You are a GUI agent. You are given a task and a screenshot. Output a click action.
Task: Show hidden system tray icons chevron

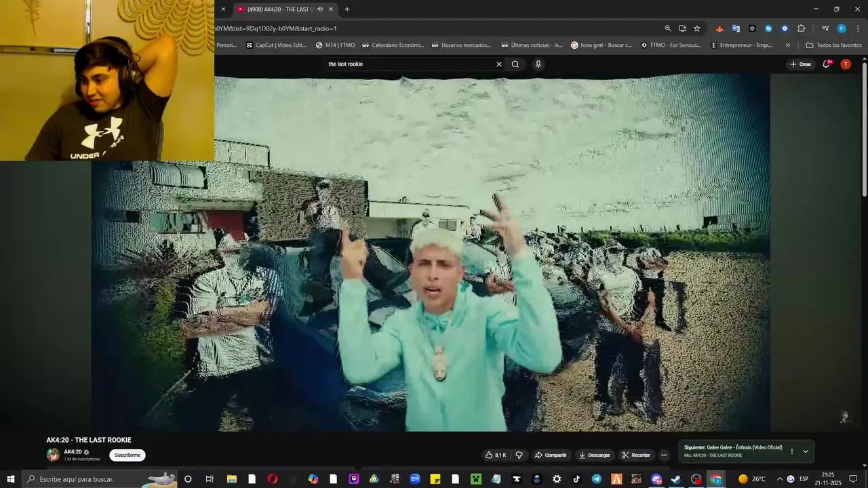click(x=779, y=479)
